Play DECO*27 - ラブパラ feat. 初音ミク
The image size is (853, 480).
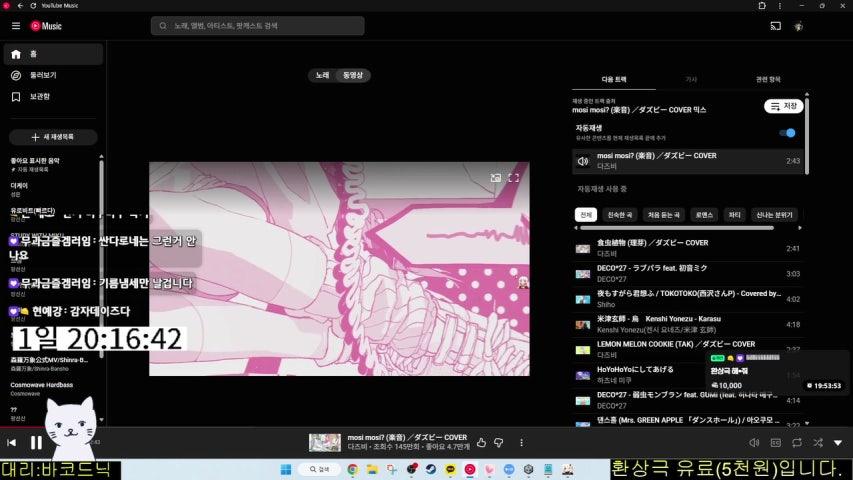[x=688, y=273]
